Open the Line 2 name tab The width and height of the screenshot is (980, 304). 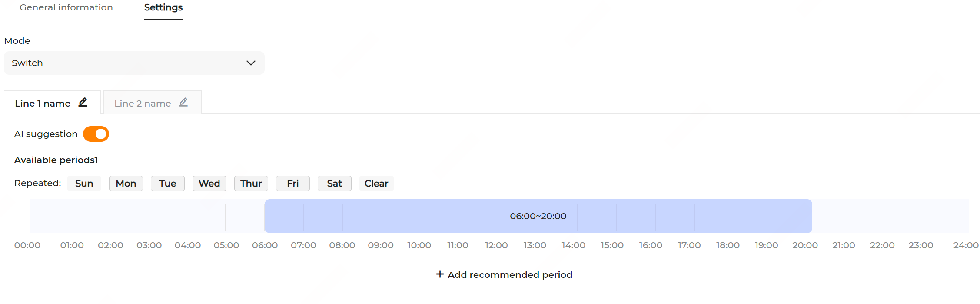pyautogui.click(x=143, y=104)
